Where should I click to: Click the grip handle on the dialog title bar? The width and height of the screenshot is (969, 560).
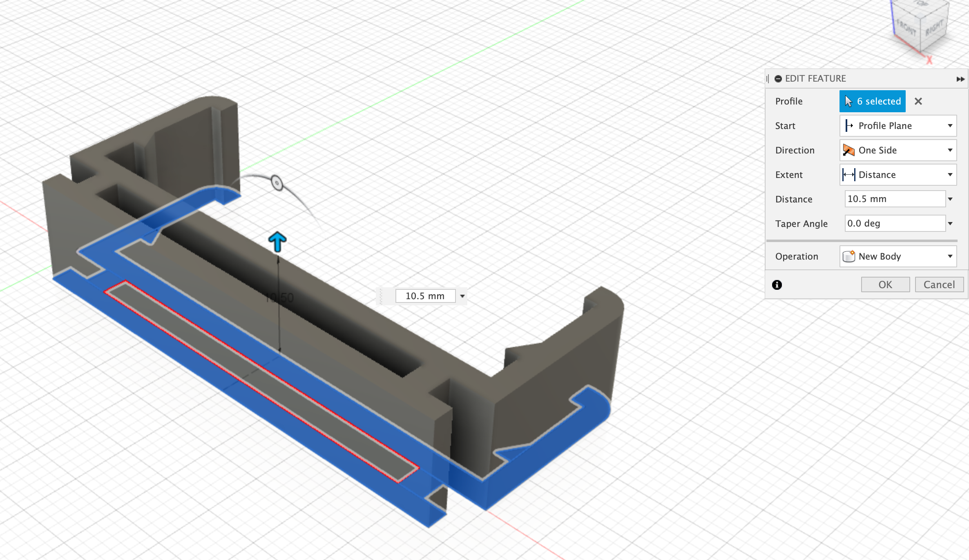point(768,79)
